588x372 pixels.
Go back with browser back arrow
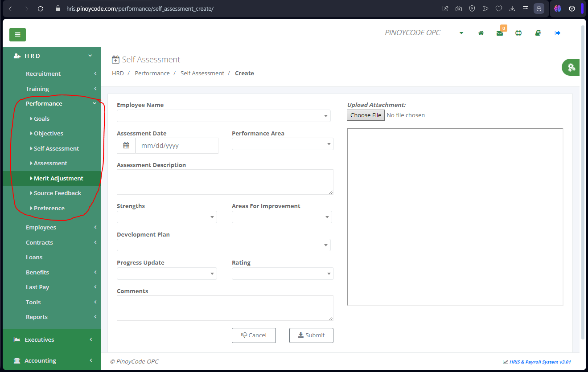point(10,8)
